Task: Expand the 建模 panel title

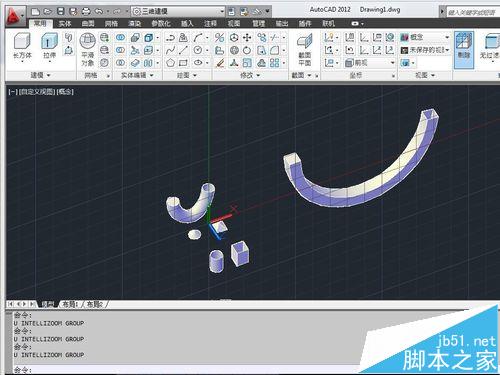Action: (40, 75)
